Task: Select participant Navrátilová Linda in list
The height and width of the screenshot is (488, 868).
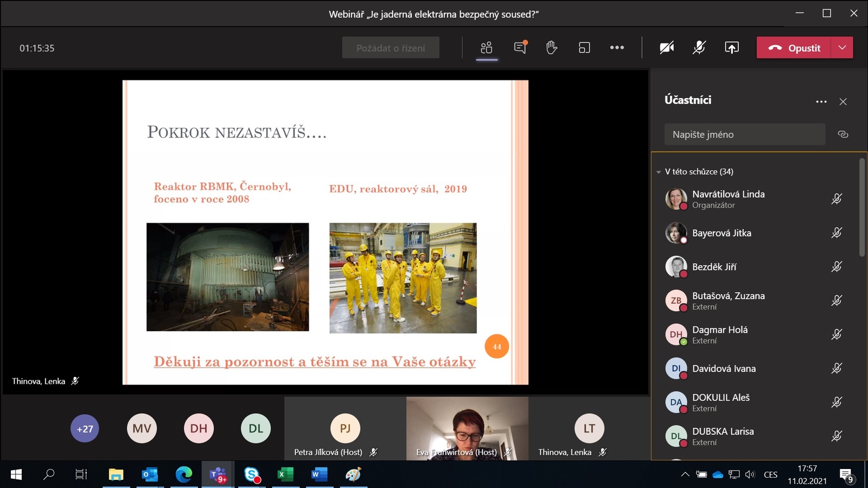Action: (x=728, y=199)
